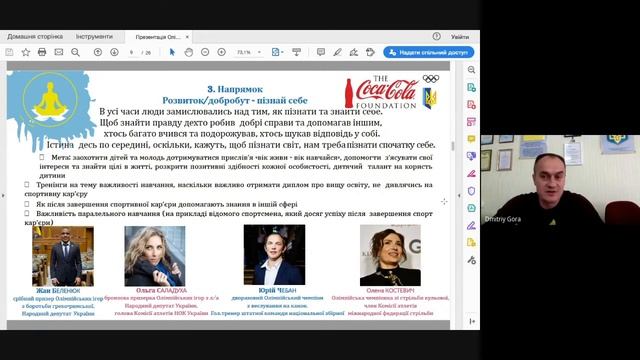Open the Sign document tool

(354, 52)
